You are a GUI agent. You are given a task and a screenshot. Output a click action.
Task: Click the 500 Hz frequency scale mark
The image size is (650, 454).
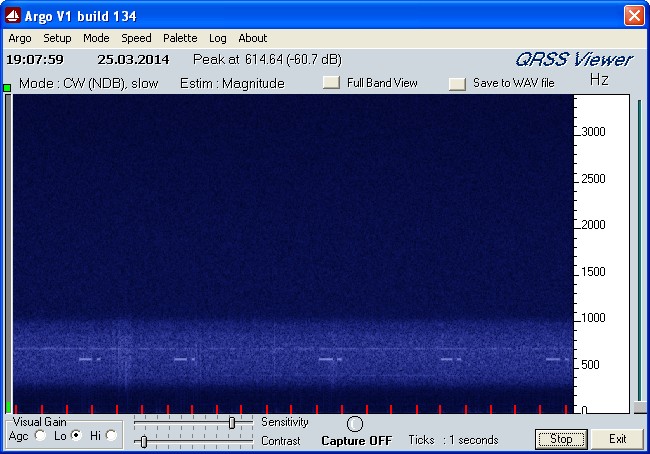(x=590, y=365)
